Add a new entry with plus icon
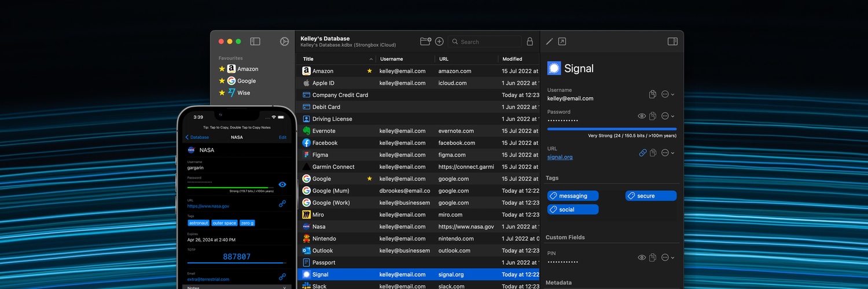Viewport: 868px width, 289px height. click(439, 42)
